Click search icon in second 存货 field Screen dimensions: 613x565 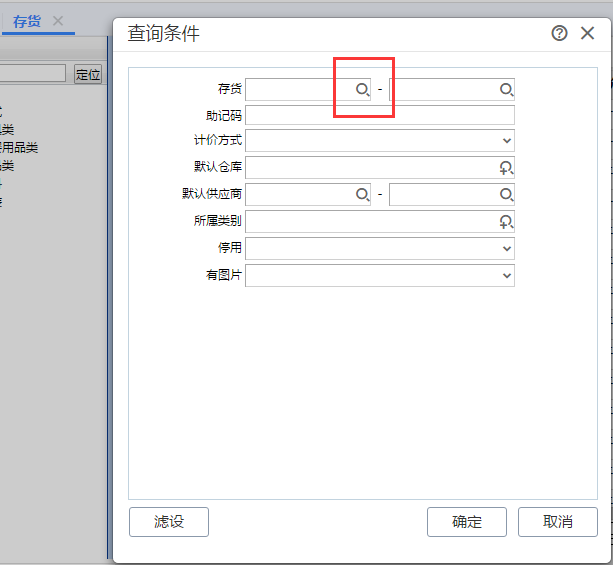click(506, 89)
